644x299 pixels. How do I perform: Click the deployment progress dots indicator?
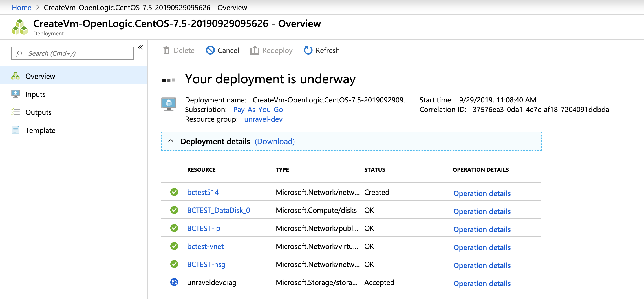click(x=169, y=80)
